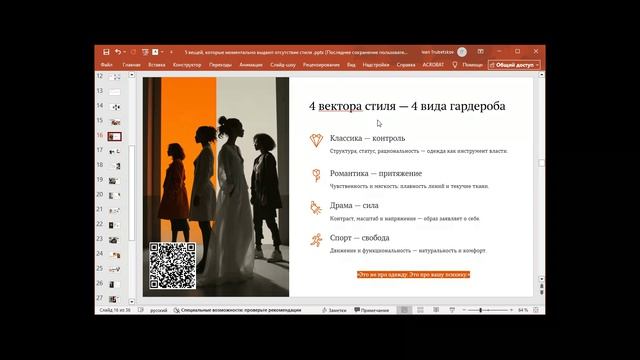Toggle the Заметки notes pane

334,310
